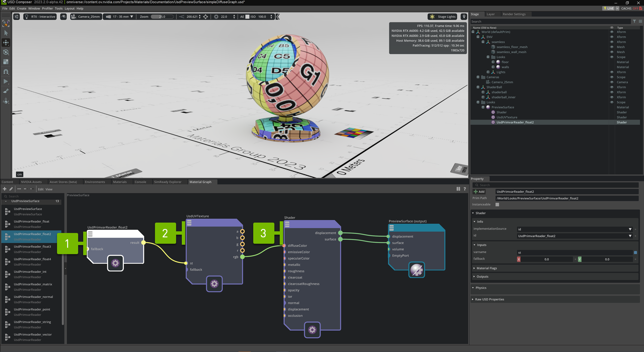The image size is (644, 352).
Task: Adjust the fallback X value field
Action: point(547,259)
